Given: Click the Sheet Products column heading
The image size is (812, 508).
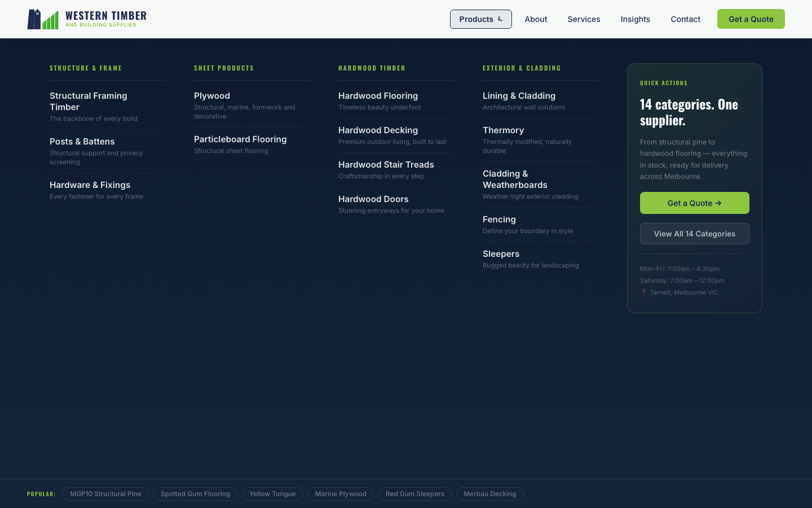Looking at the screenshot, I should [224, 68].
